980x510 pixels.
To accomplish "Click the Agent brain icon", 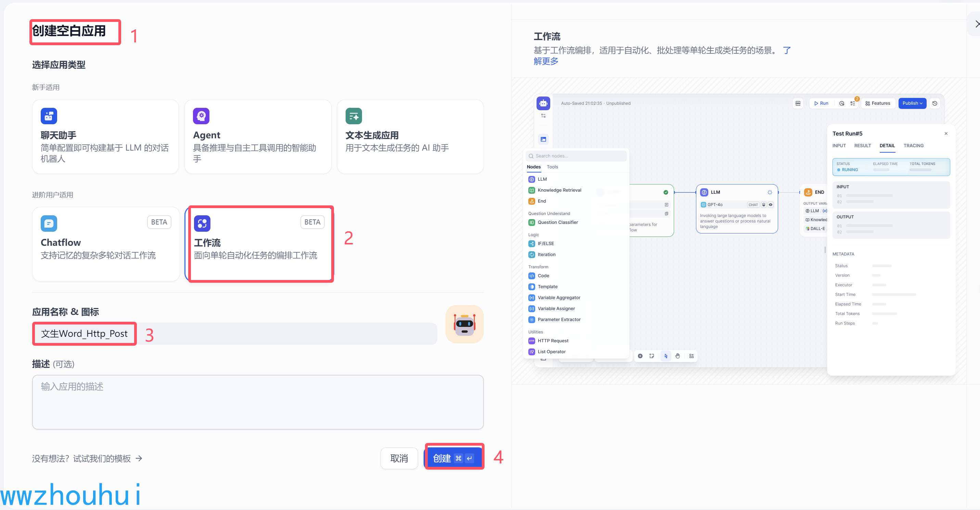I will pos(201,116).
